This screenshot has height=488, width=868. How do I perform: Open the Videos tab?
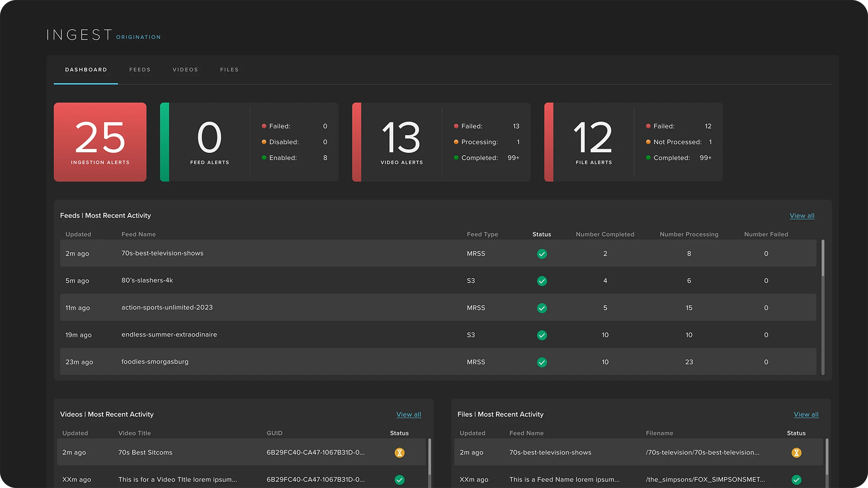pyautogui.click(x=185, y=70)
